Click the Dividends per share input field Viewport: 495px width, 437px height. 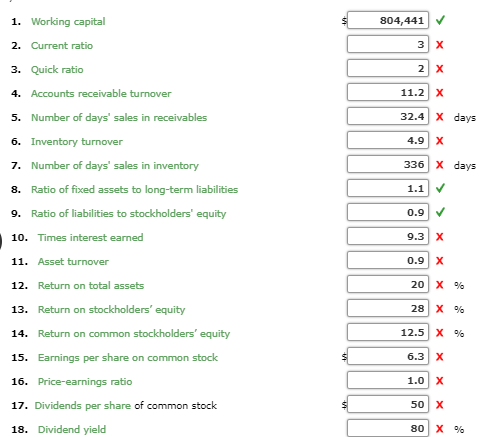coord(388,404)
